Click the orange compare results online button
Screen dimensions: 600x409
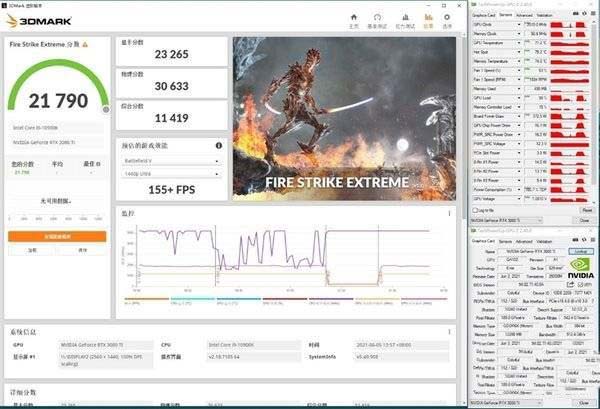(57, 236)
